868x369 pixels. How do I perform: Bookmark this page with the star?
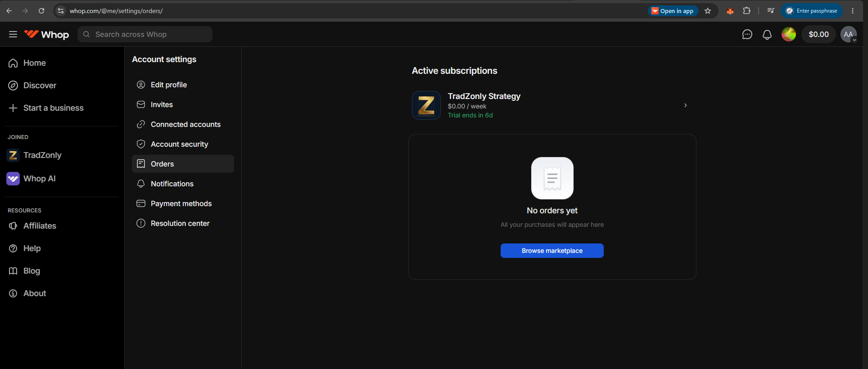[708, 11]
